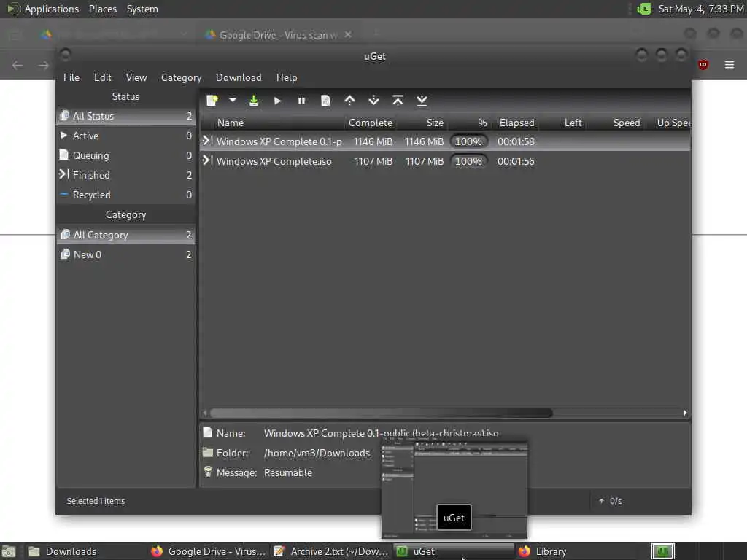Select the Windows XP Complete.iso download row
Screen dimensions: 747x560
point(445,161)
